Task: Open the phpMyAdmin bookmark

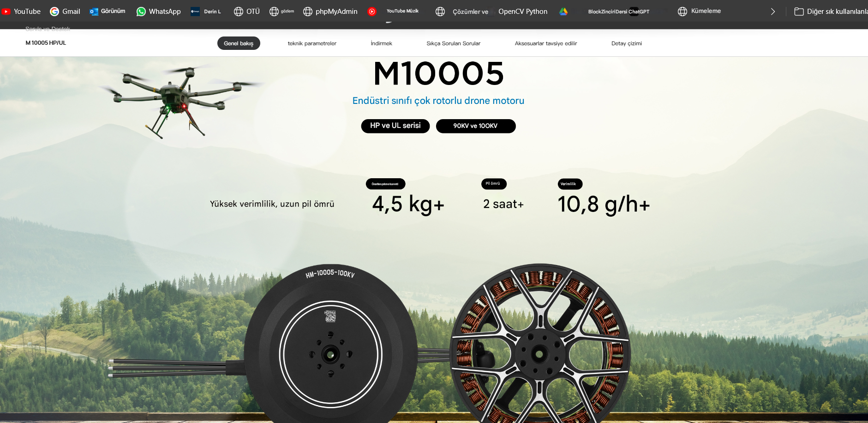Action: (x=330, y=11)
